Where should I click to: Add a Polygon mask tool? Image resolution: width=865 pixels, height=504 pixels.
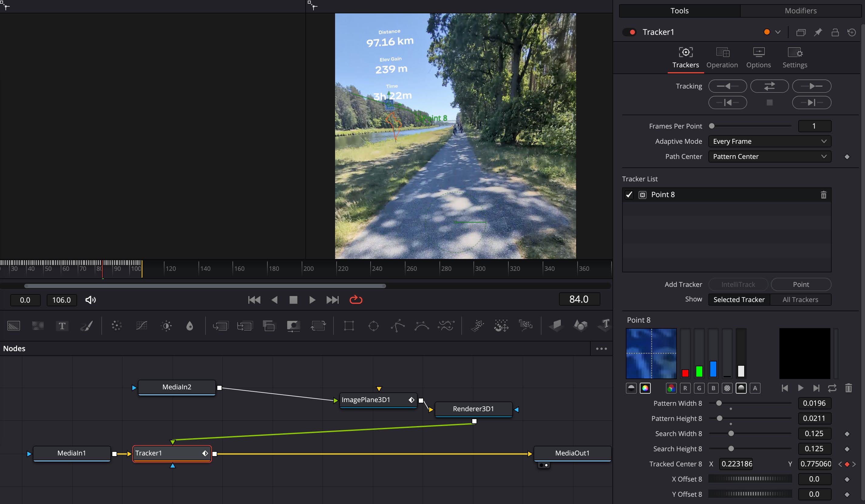(398, 325)
